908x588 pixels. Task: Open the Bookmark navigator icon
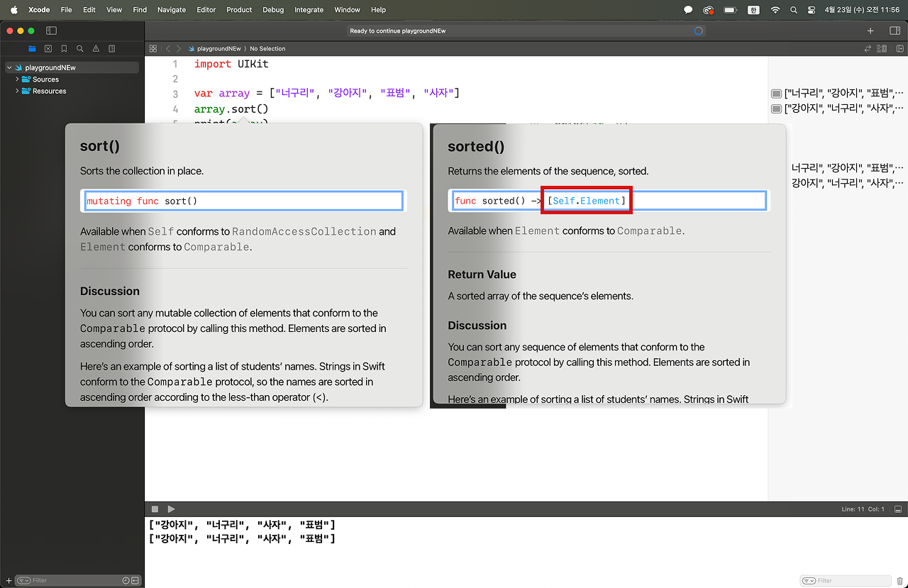[64, 49]
